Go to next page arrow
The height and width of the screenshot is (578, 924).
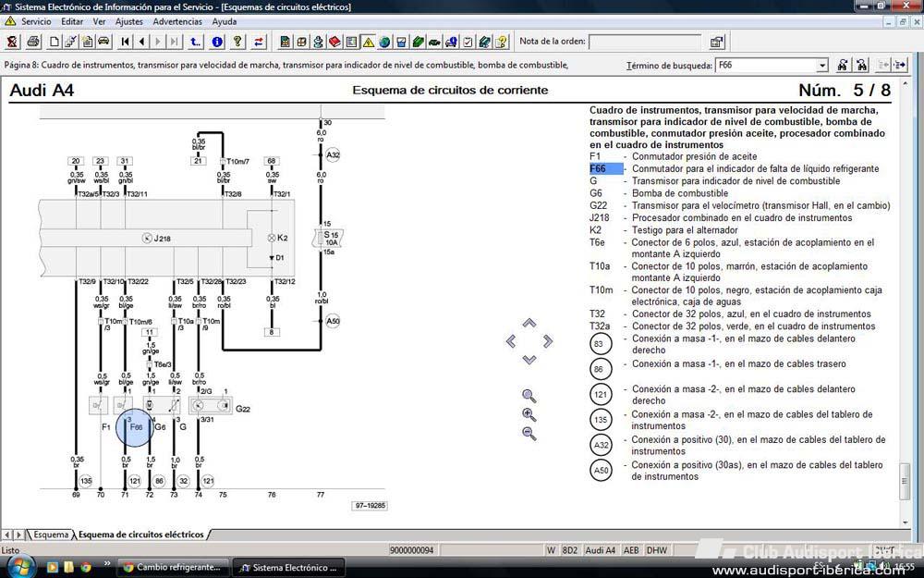tap(157, 42)
